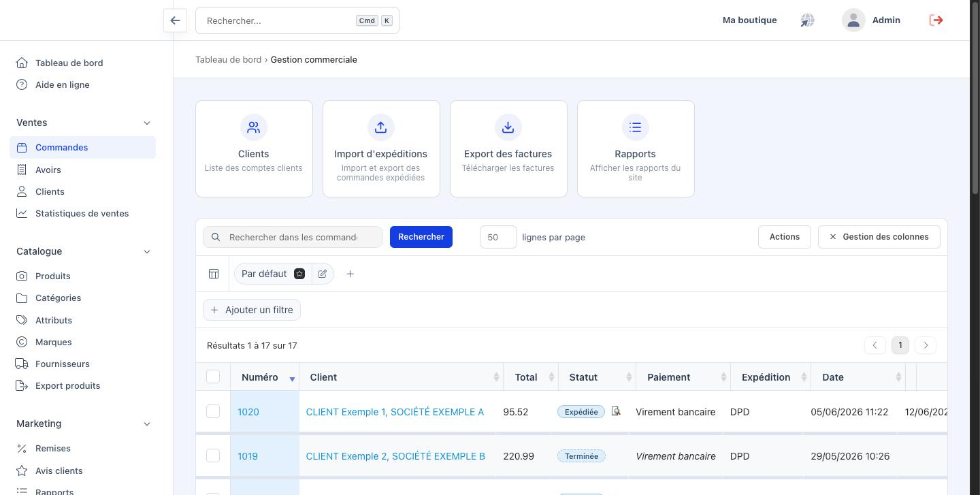Open the Rapports list icon card
This screenshot has height=495, width=980.
pyautogui.click(x=636, y=127)
